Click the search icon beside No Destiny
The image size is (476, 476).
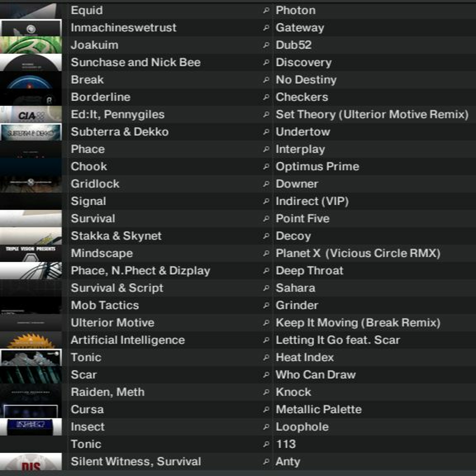266,80
